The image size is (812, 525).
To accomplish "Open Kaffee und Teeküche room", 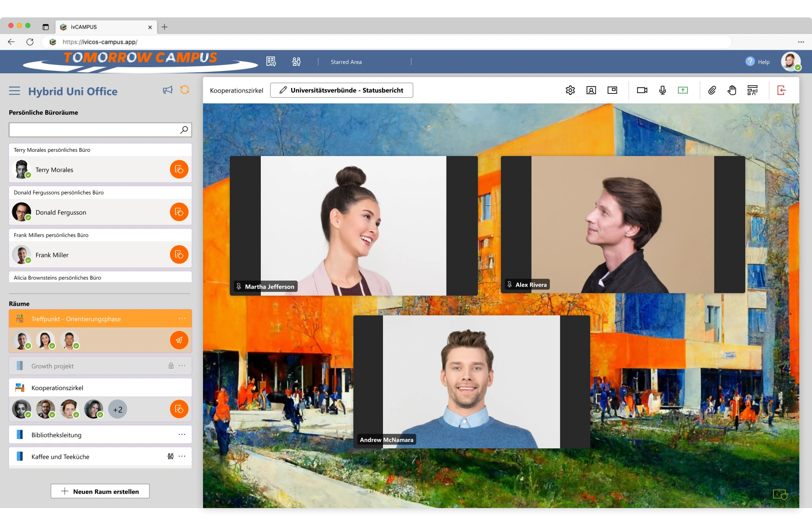I will tap(60, 456).
